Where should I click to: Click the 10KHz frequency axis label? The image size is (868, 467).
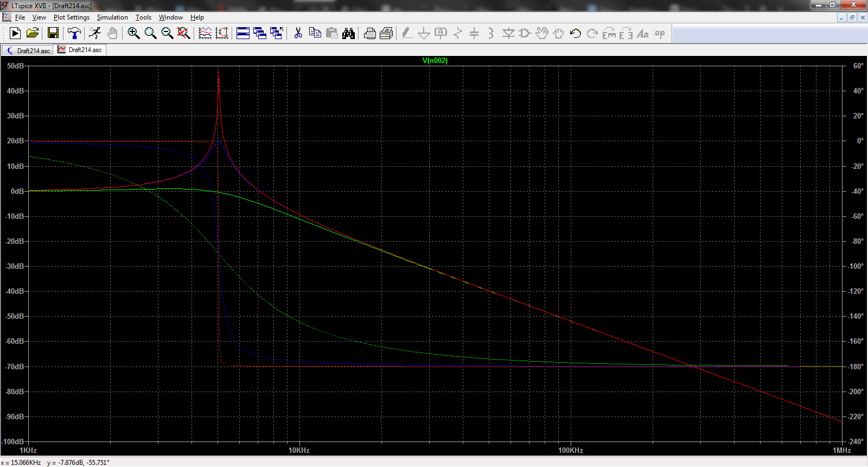click(299, 450)
